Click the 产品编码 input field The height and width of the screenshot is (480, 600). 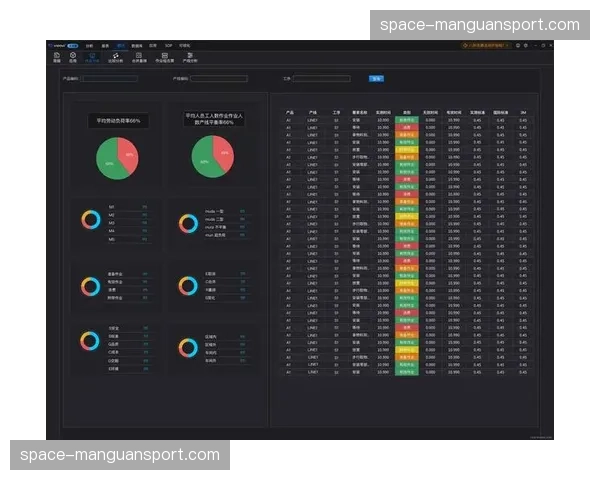pyautogui.click(x=110, y=78)
